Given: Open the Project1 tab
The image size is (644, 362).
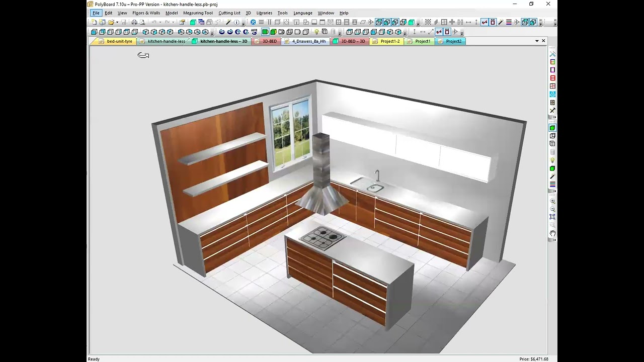Looking at the screenshot, I should pyautogui.click(x=419, y=41).
